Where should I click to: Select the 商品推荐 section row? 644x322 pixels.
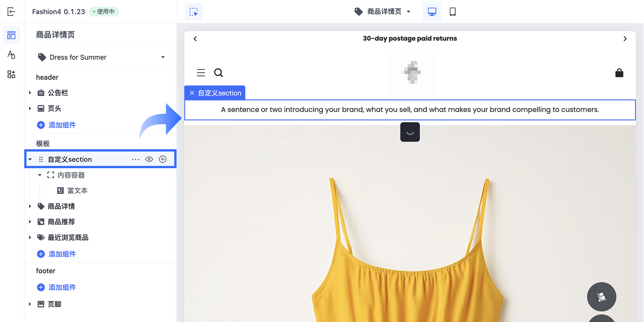[100, 222]
